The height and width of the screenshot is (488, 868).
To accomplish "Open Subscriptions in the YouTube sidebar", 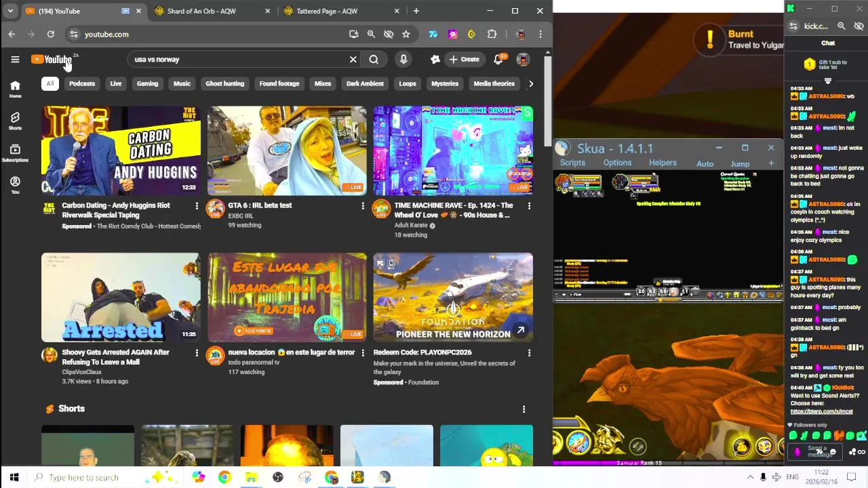I will (x=15, y=153).
